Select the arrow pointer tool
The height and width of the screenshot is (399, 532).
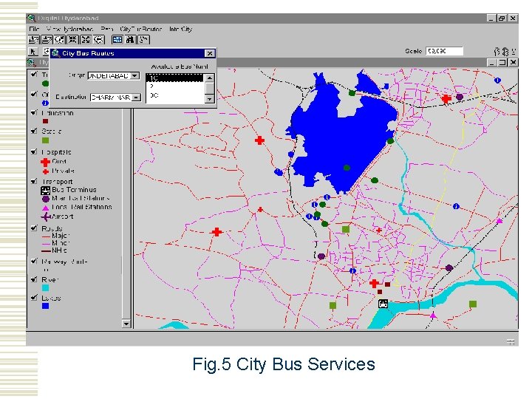click(33, 52)
